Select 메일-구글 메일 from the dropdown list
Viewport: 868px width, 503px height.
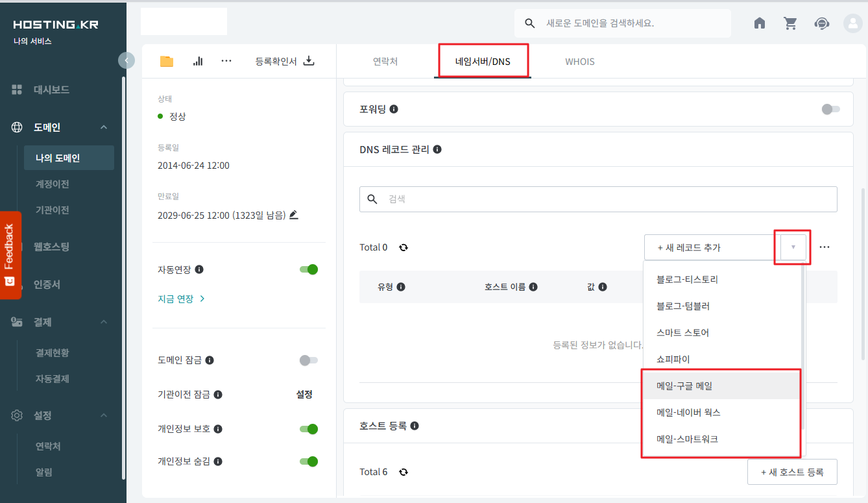point(684,386)
